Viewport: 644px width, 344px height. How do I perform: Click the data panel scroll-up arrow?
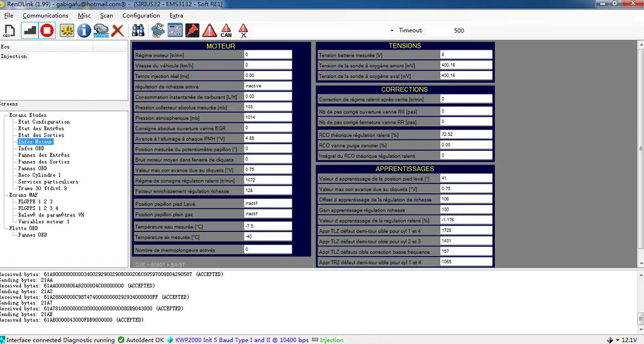click(641, 44)
